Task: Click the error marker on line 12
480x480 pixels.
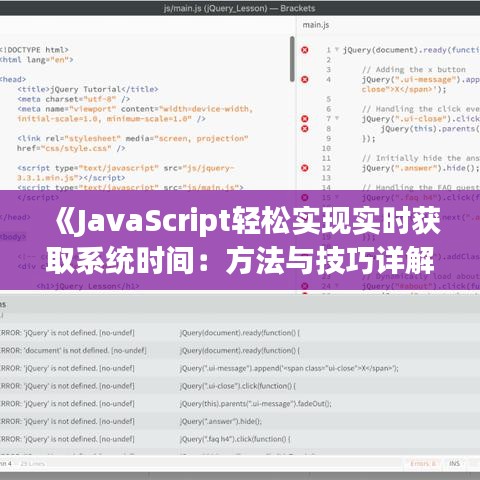Action: (305, 168)
